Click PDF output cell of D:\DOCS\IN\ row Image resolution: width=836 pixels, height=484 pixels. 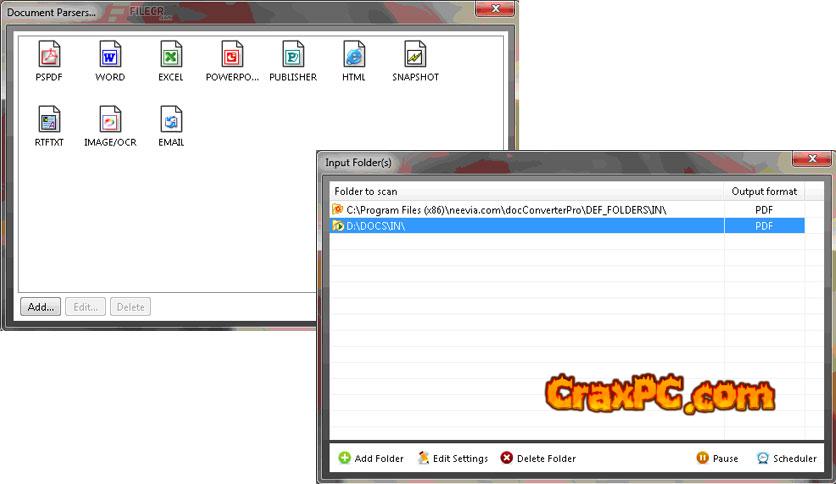[764, 226]
